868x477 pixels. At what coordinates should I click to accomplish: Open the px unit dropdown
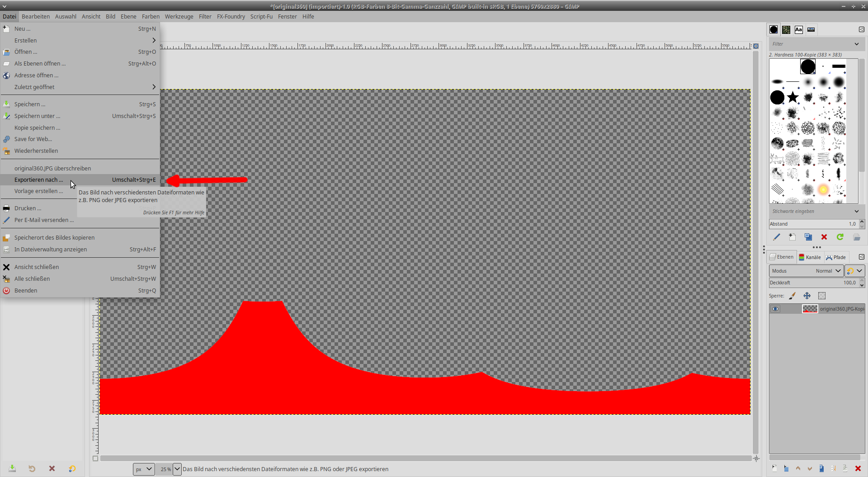[x=144, y=469]
